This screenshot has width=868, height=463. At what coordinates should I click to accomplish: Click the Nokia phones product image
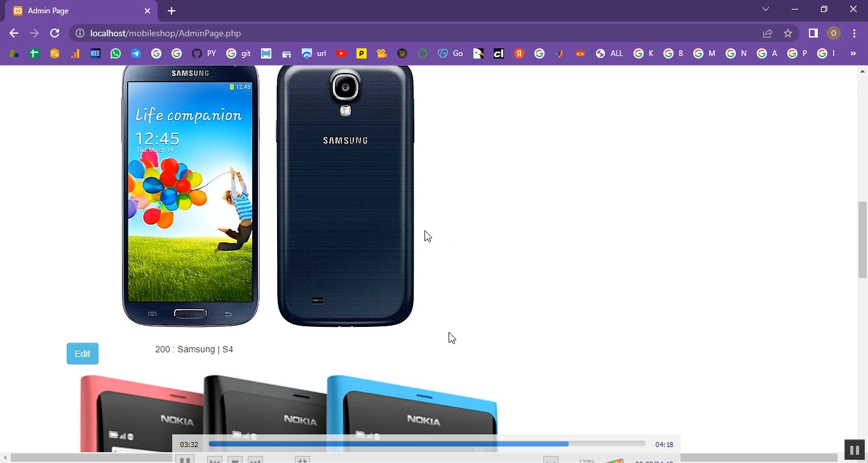(x=289, y=413)
